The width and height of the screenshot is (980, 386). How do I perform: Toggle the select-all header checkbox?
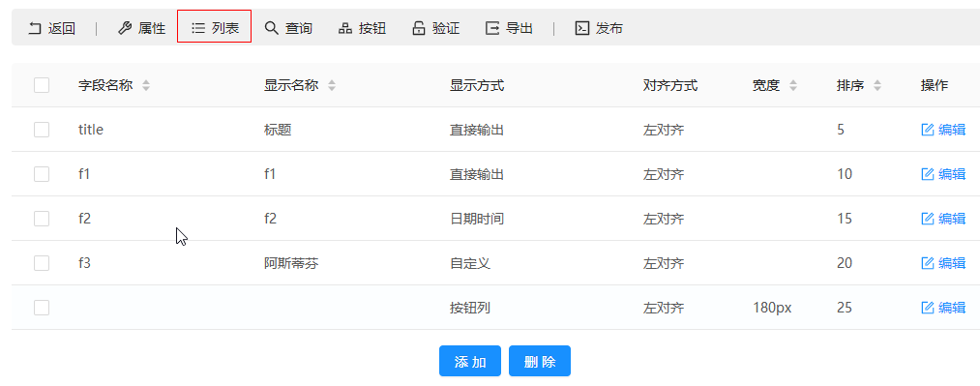click(42, 85)
